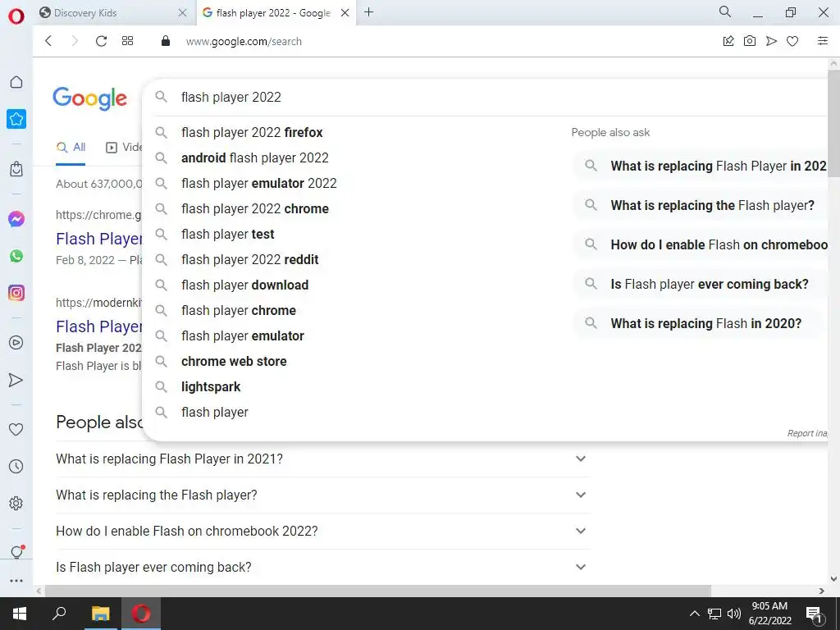Click in the Google search box text
Screen dimensions: 840x630
231,97
